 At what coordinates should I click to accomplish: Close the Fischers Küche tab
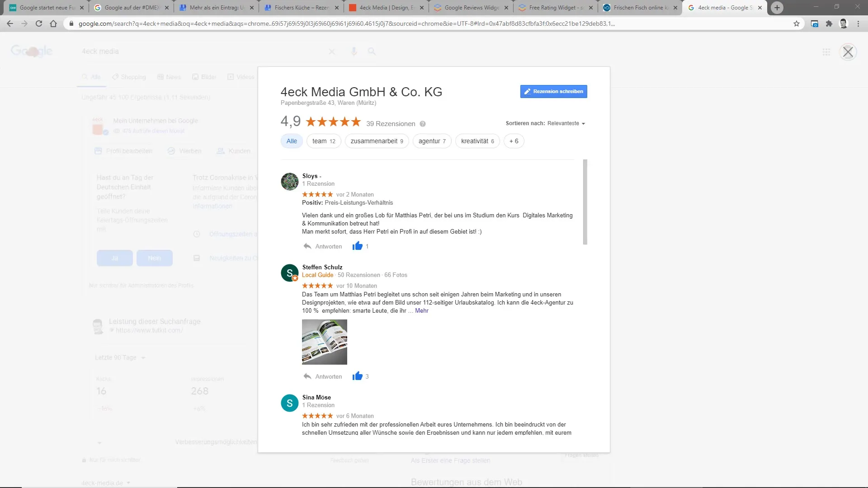tap(337, 8)
